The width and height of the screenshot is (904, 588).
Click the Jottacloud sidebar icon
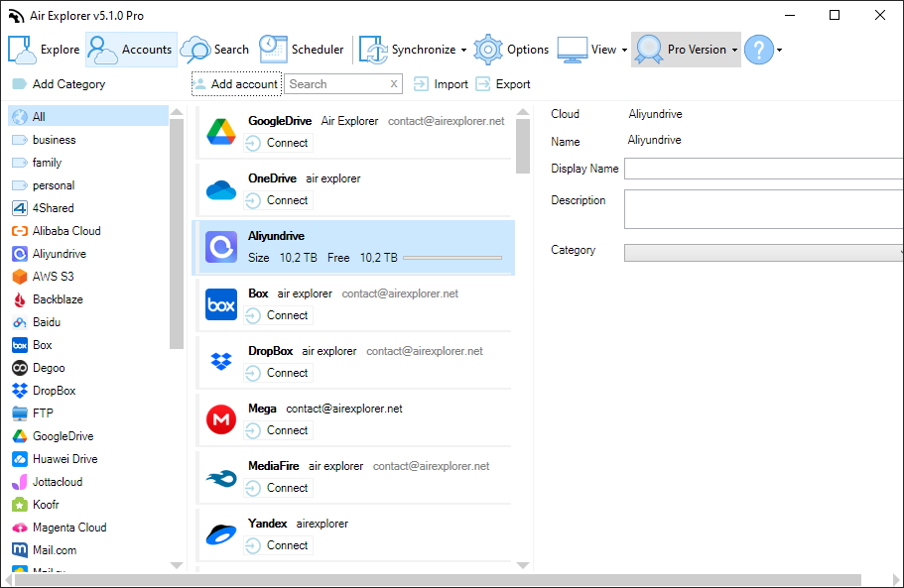pyautogui.click(x=20, y=482)
